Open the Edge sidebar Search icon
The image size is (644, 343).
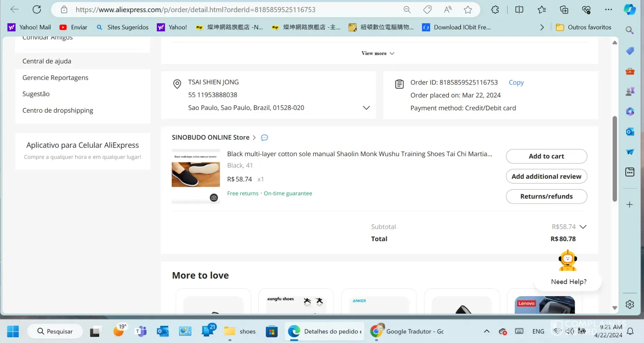tap(630, 30)
